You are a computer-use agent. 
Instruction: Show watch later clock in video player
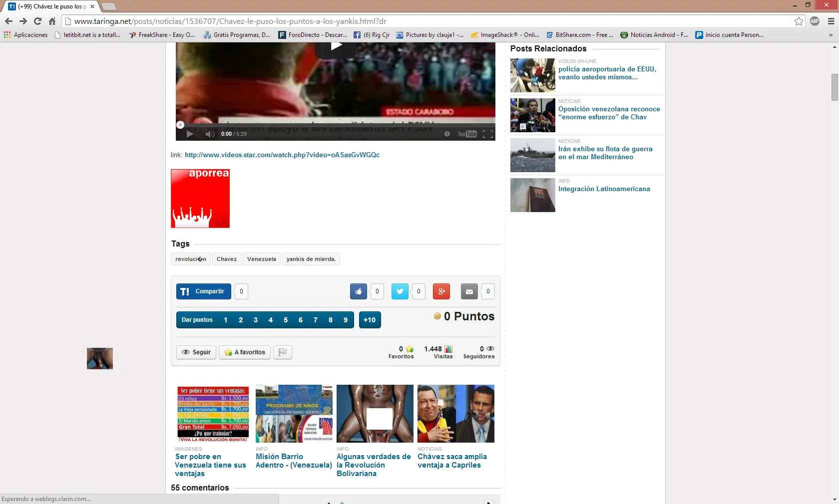447,134
